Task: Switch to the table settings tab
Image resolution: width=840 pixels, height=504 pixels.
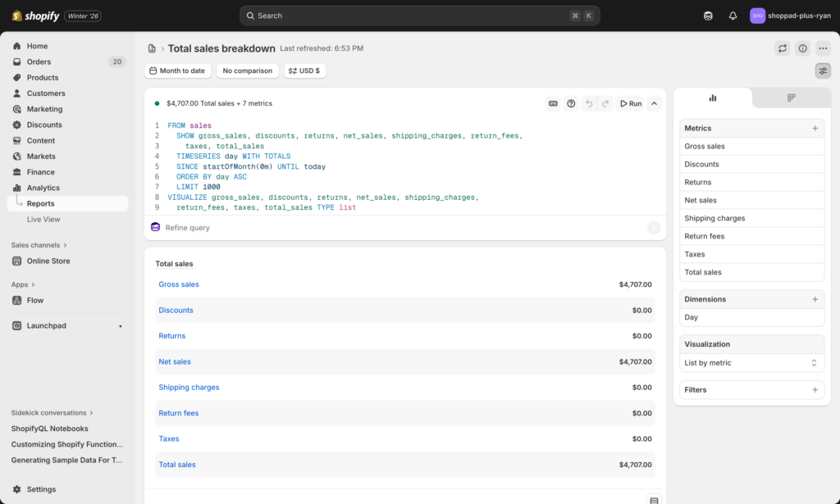Action: pos(792,98)
